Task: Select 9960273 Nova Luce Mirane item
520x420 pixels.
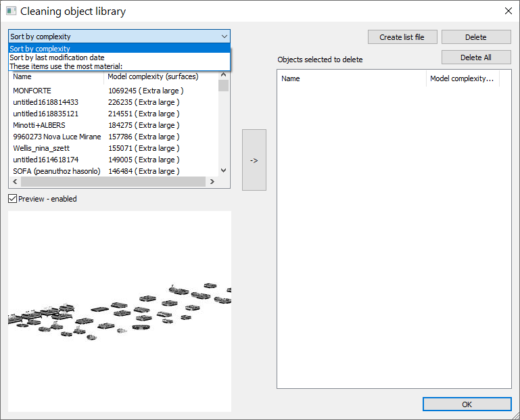Action: 57,137
